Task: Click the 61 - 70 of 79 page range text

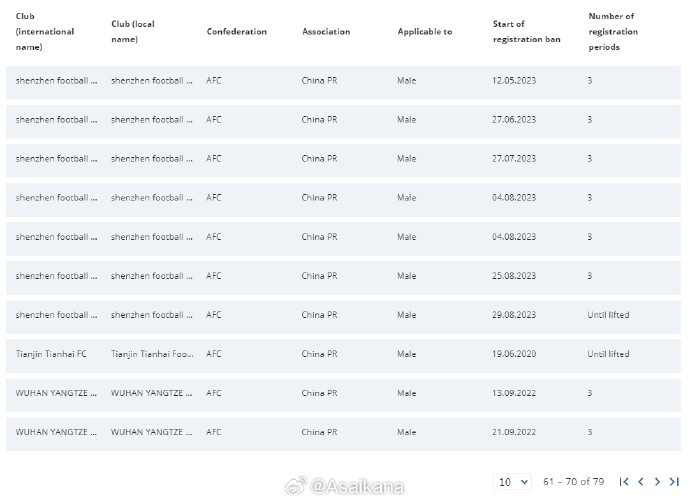Action: click(x=573, y=482)
